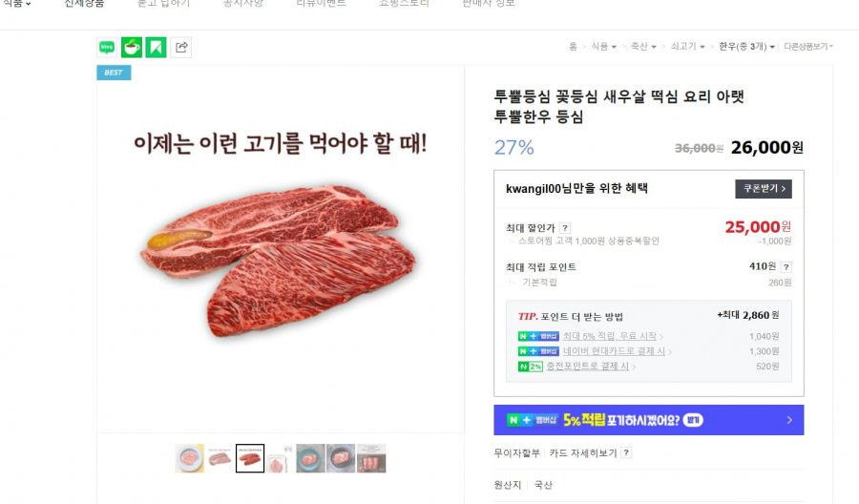This screenshot has height=504, width=859.
Task: Click arrow on 5% 적립 membership banner
Action: tap(789, 420)
